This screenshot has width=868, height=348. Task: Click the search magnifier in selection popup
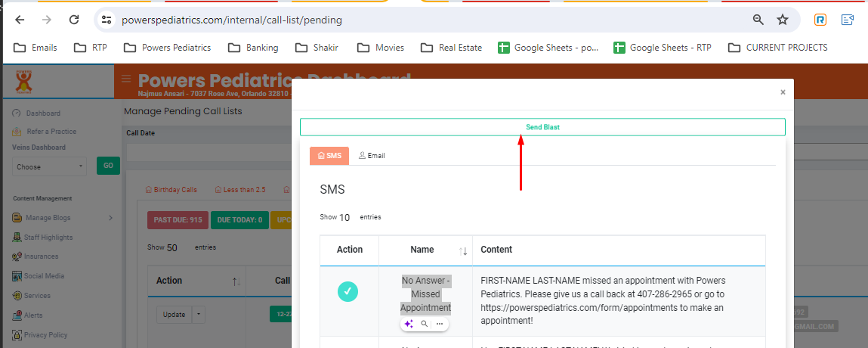coord(425,324)
